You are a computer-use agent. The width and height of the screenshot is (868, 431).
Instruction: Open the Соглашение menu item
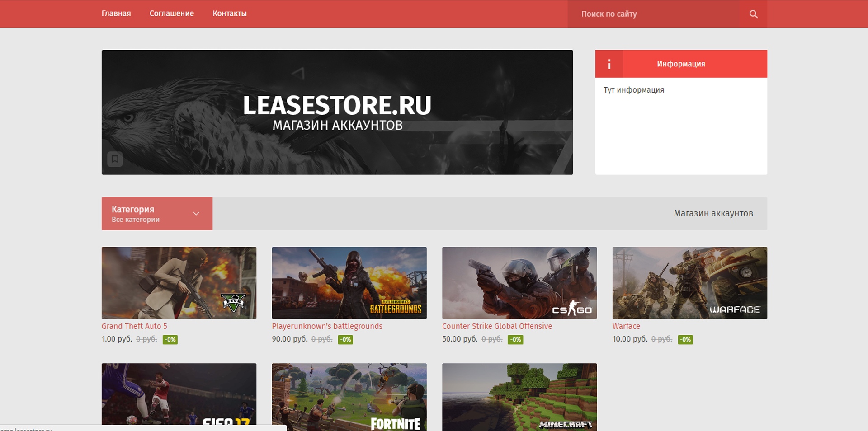point(172,14)
